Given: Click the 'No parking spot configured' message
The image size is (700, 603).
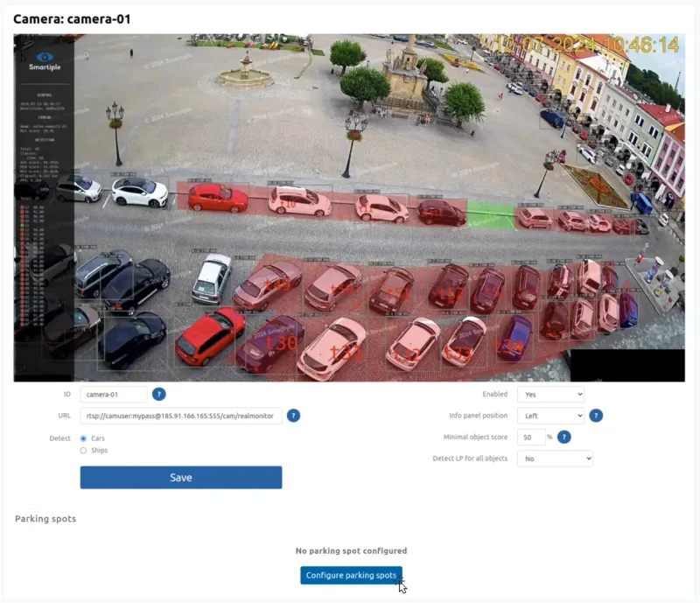Looking at the screenshot, I should pyautogui.click(x=352, y=550).
